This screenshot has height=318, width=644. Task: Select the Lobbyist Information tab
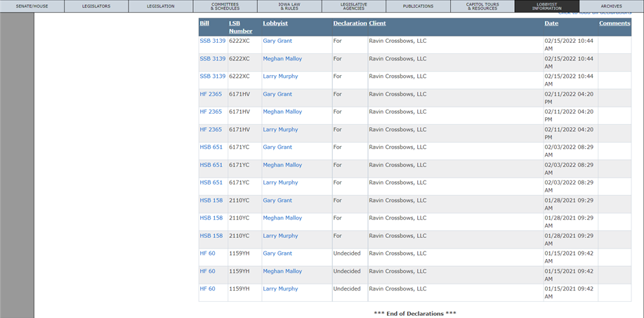(x=546, y=6)
